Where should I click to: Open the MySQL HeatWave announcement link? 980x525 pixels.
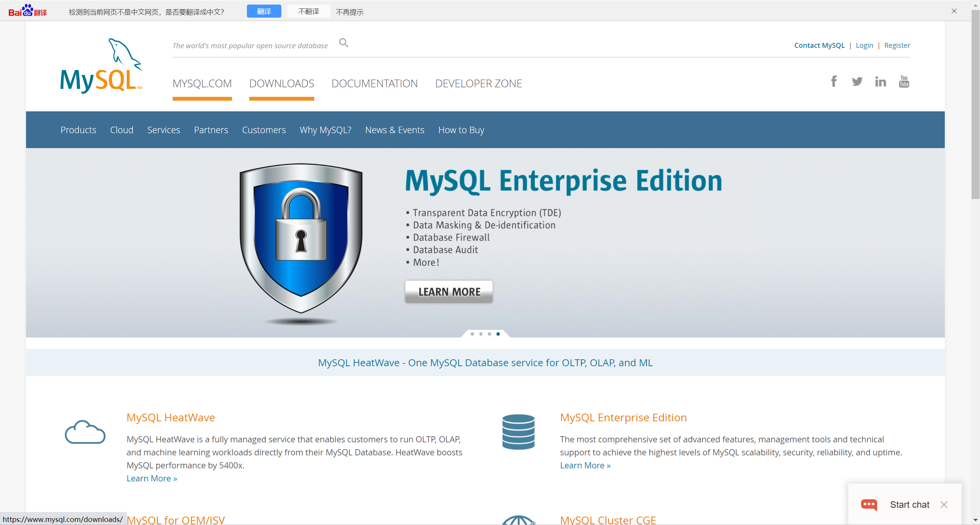click(485, 362)
